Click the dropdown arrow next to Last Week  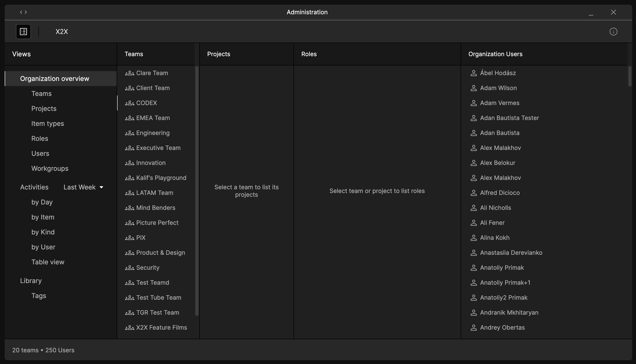point(101,187)
